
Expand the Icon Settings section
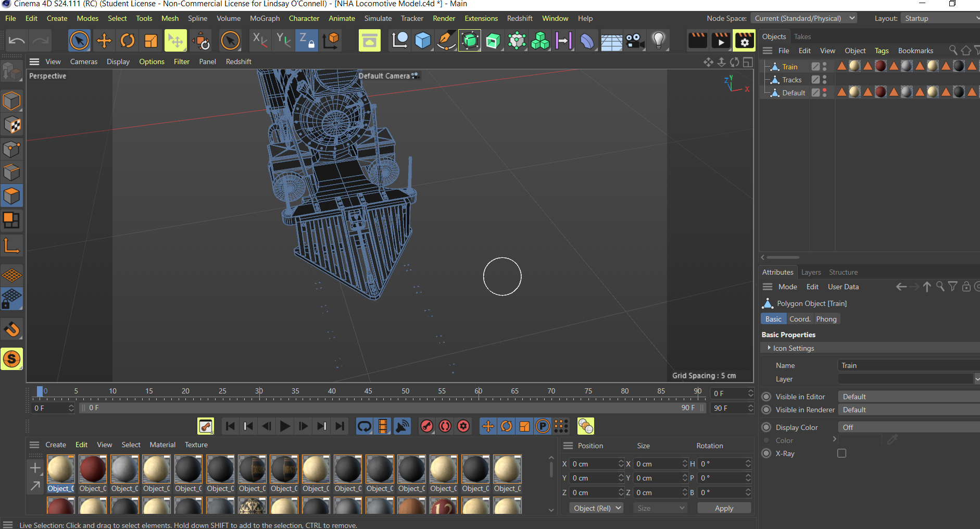769,348
